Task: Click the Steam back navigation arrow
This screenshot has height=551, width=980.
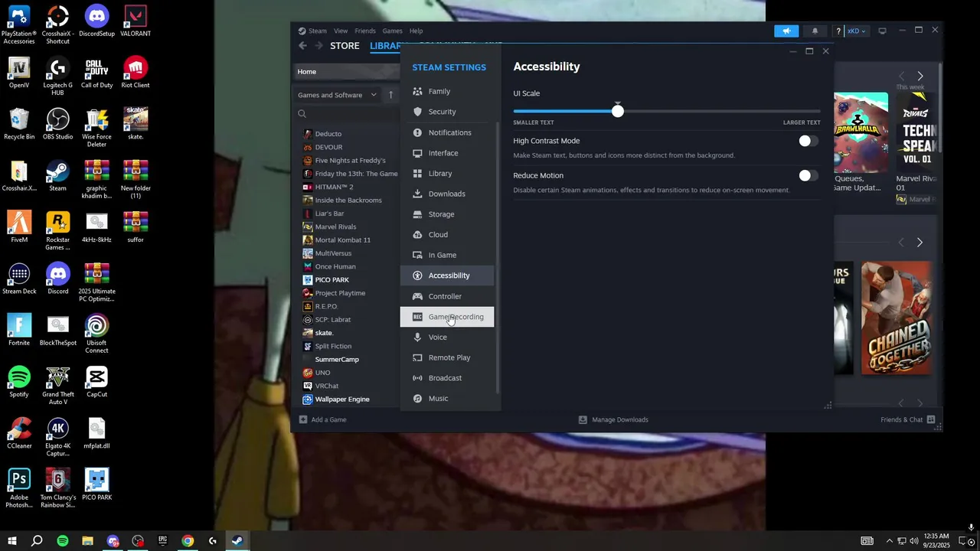Action: tap(302, 46)
